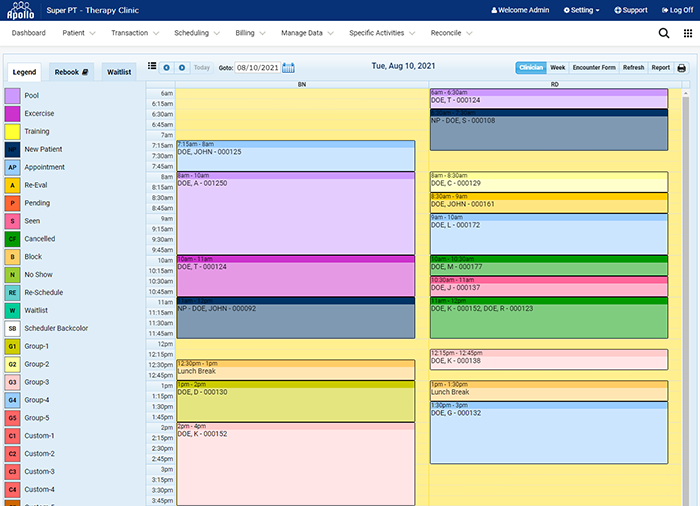Open the apps grid icon

pos(687,33)
